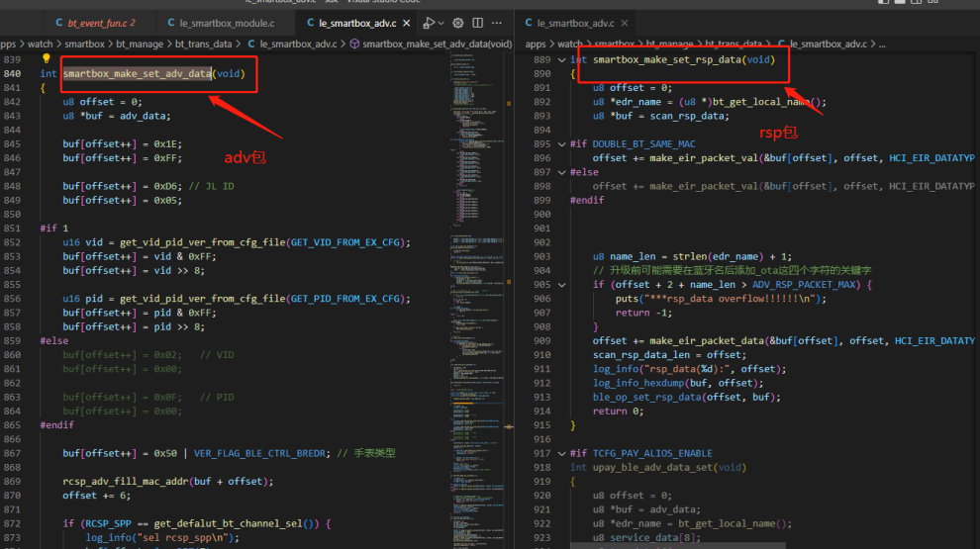Image resolution: width=980 pixels, height=549 pixels.
Task: Open 'bt_trans_data' breadcrumb in left editor
Action: click(203, 44)
